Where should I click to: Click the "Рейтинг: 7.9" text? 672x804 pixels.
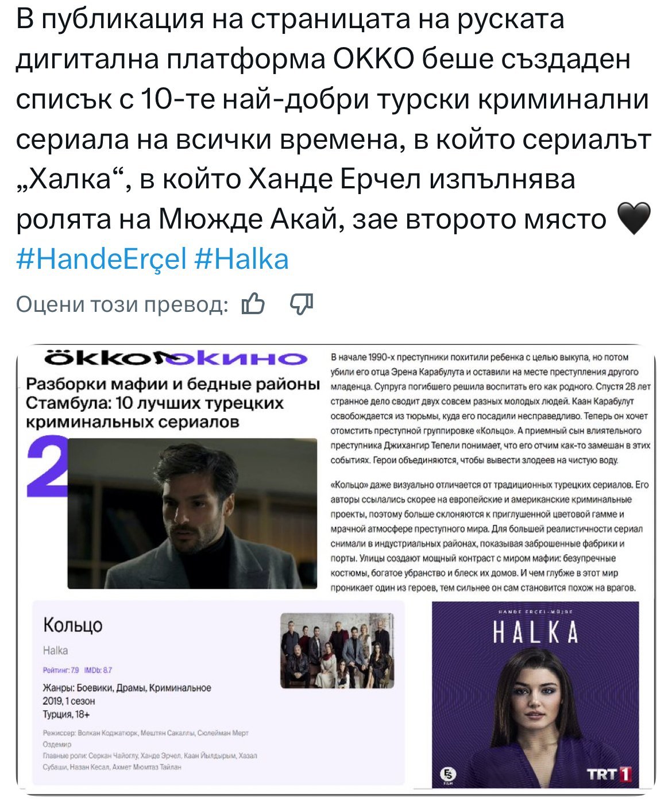point(61,670)
